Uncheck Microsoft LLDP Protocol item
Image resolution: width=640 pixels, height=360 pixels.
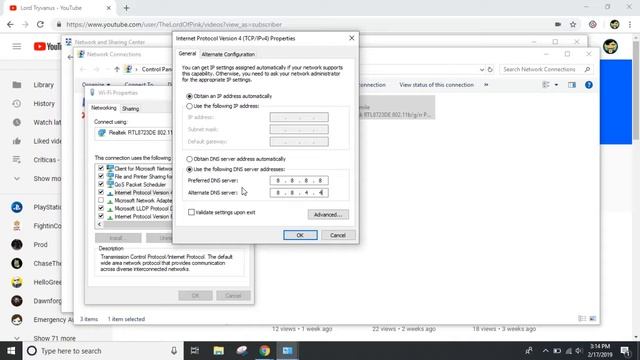[x=101, y=208]
